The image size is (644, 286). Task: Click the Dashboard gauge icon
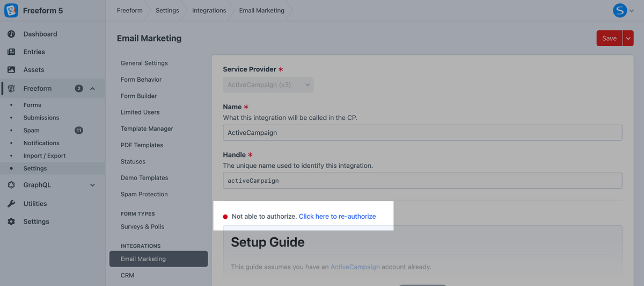click(11, 34)
